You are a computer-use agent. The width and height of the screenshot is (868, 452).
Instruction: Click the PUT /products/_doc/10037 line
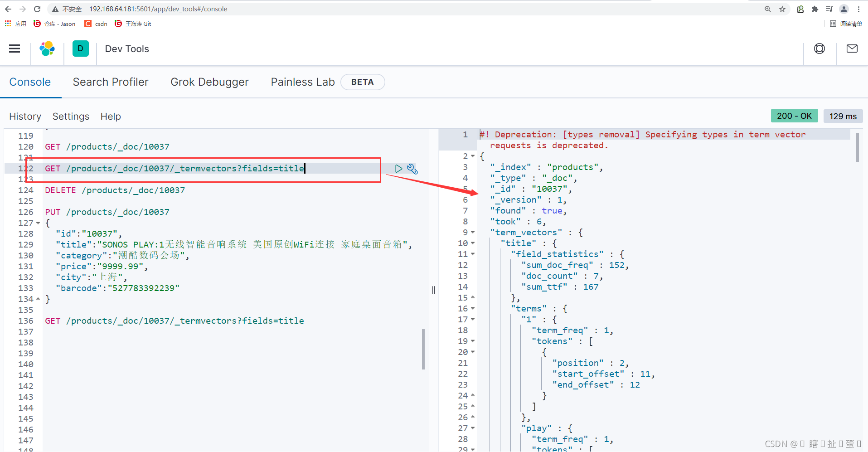(x=107, y=212)
